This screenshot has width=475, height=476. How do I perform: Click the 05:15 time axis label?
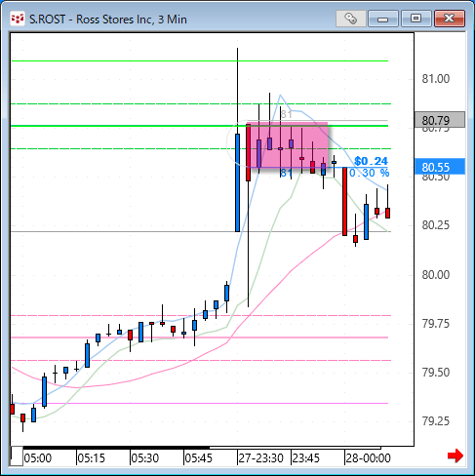tap(92, 458)
